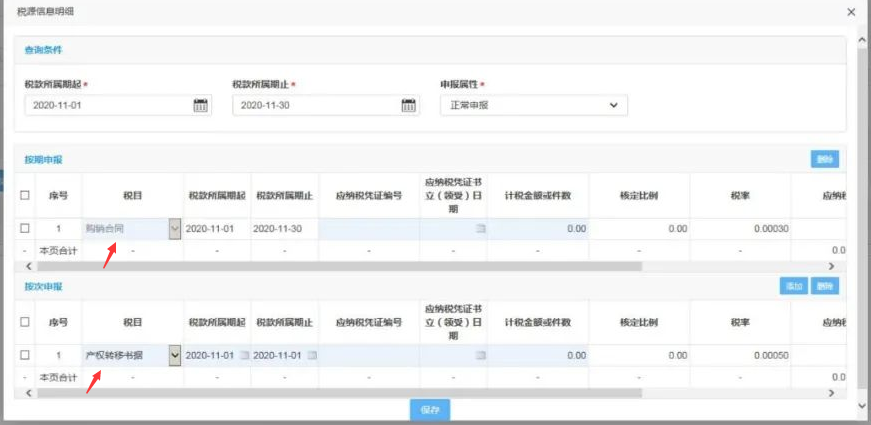The image size is (871, 425).
Task: Click 计税金额或件数 cell in 按期申报 row
Action: (537, 229)
